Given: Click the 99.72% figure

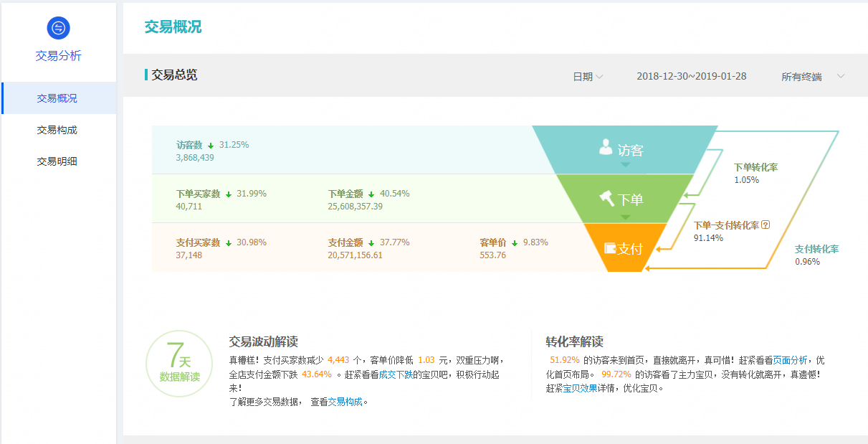Looking at the screenshot, I should point(616,374).
